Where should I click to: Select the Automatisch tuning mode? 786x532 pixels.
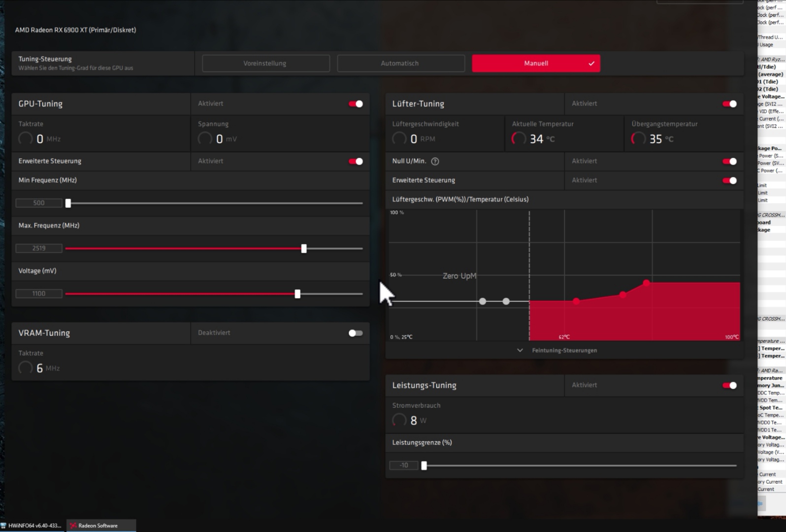click(400, 63)
